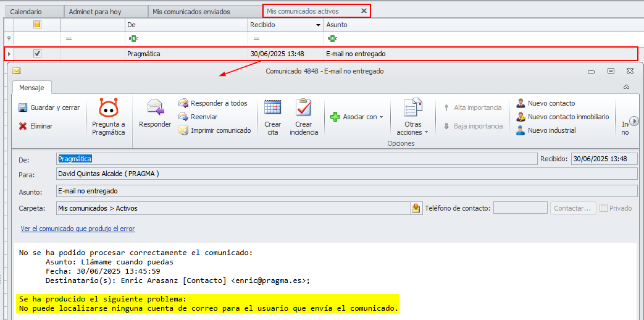This screenshot has height=320, width=644.
Task: Collapse the ribbon with chevron
Action: click(x=626, y=87)
